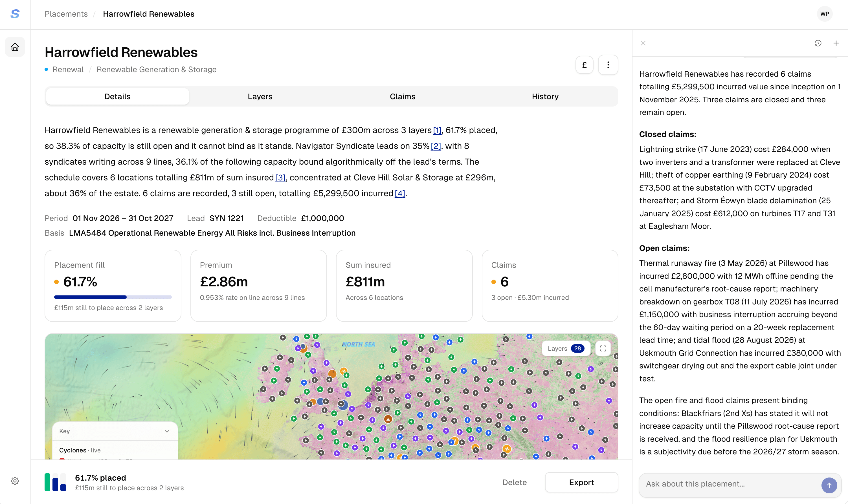This screenshot has width=848, height=504.
Task: Open citation link [2]
Action: click(x=436, y=146)
